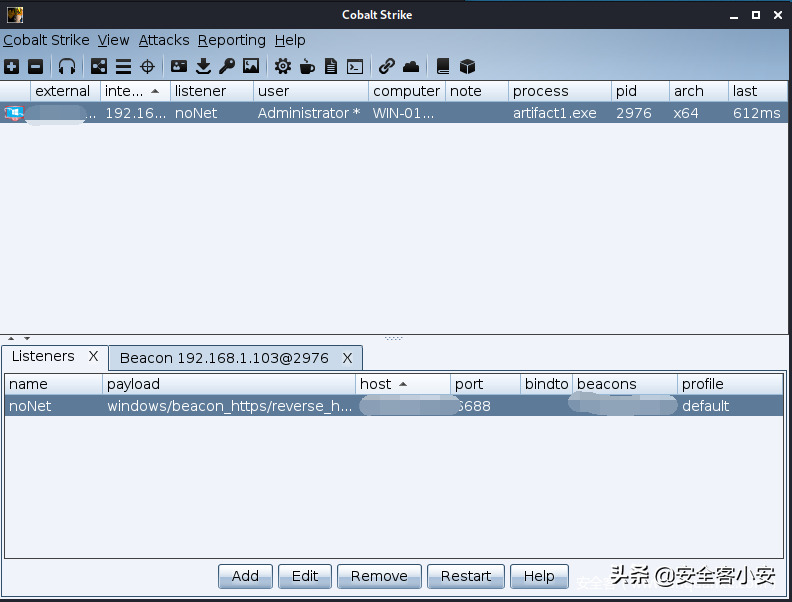Click the Edit listener button
792x602 pixels.
coord(305,576)
